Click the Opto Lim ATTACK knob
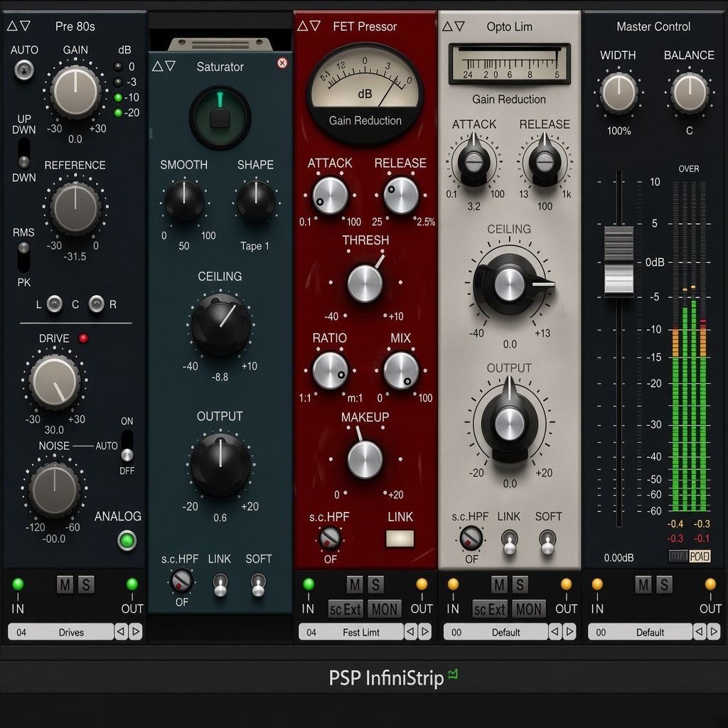Image resolution: width=728 pixels, height=728 pixels. click(x=473, y=162)
